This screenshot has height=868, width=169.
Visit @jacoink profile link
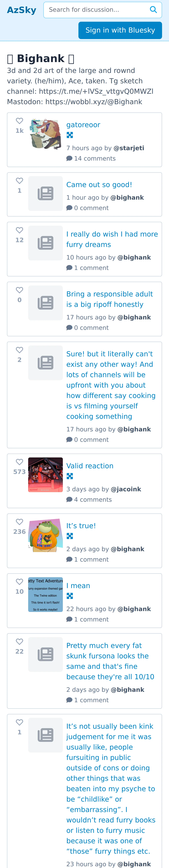tap(126, 489)
